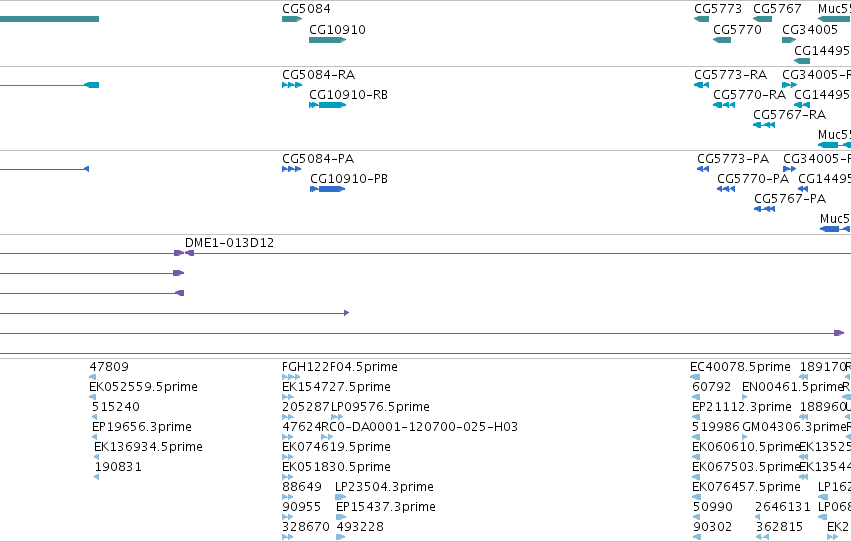Click the RC0-DA0001-120700-025-H03 label
Screen dimensions: 851x542
point(420,427)
